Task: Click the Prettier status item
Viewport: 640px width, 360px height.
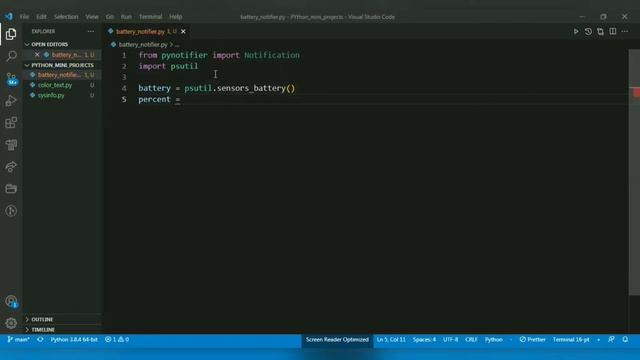Action: pos(532,340)
